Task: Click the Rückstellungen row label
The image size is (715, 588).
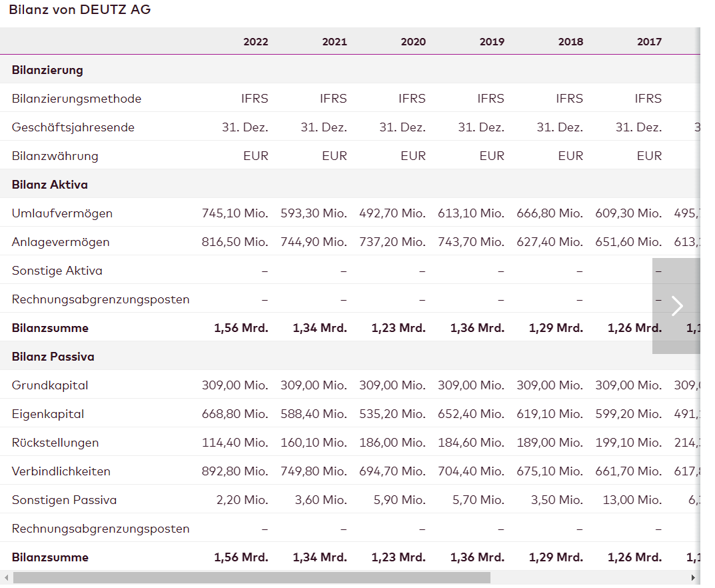Action: tap(55, 443)
